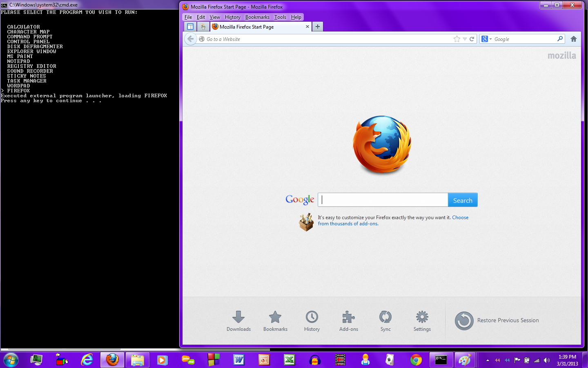The height and width of the screenshot is (368, 588).
Task: Open Settings from the start page launcher
Action: pyautogui.click(x=422, y=321)
